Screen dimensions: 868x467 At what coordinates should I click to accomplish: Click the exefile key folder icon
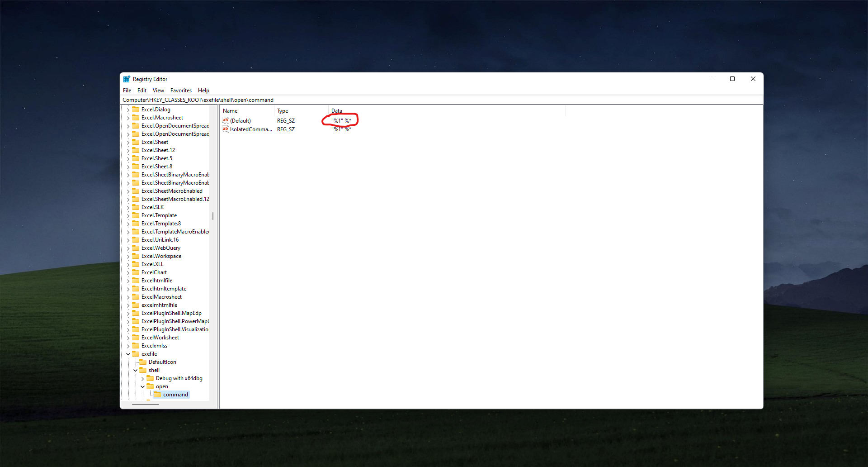(136, 354)
